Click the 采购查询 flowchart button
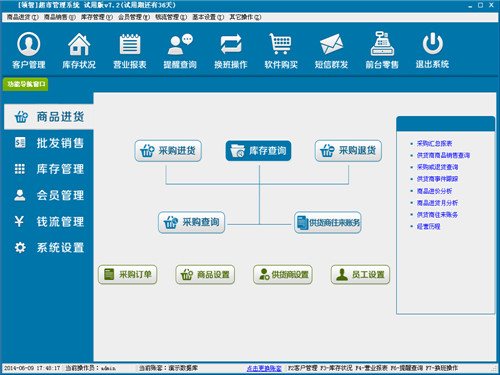Image resolution: width=500 pixels, height=375 pixels. pos(191,222)
